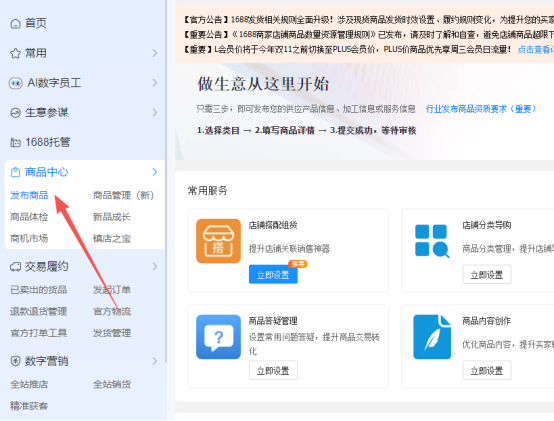Click the 重要公告 商品数量资源管理规则 text

[x=369, y=35]
